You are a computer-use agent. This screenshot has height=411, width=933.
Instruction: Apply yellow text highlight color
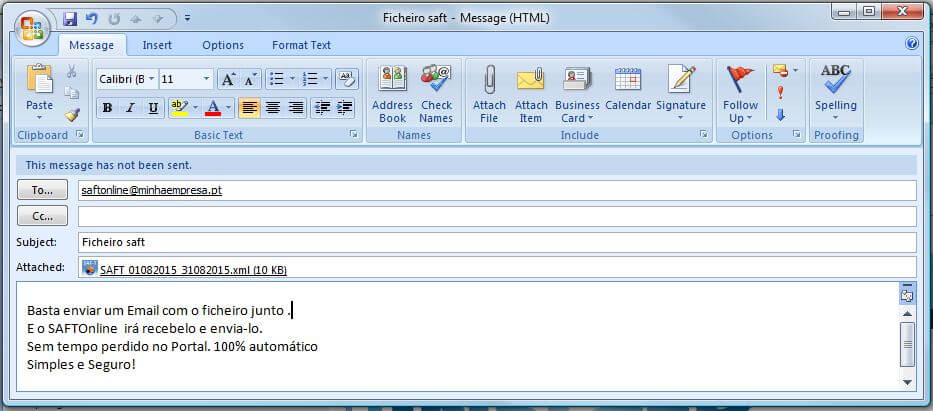[x=179, y=108]
